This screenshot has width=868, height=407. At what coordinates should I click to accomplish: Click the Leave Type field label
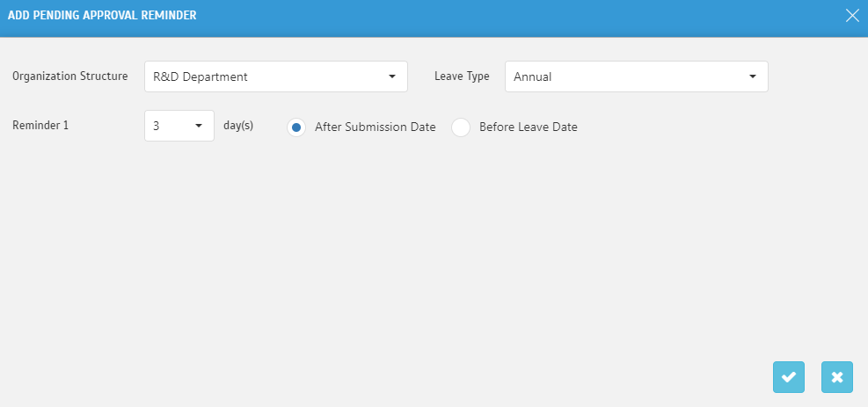462,76
